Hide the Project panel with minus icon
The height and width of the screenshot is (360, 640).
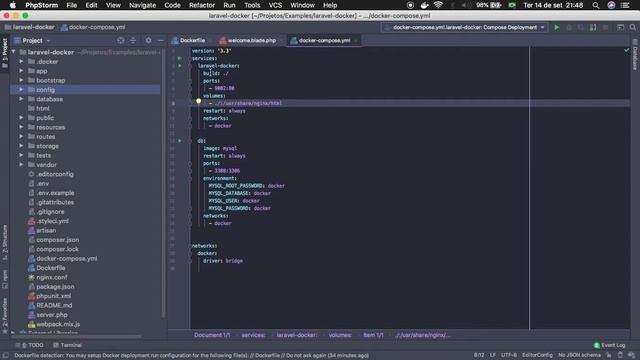click(160, 40)
